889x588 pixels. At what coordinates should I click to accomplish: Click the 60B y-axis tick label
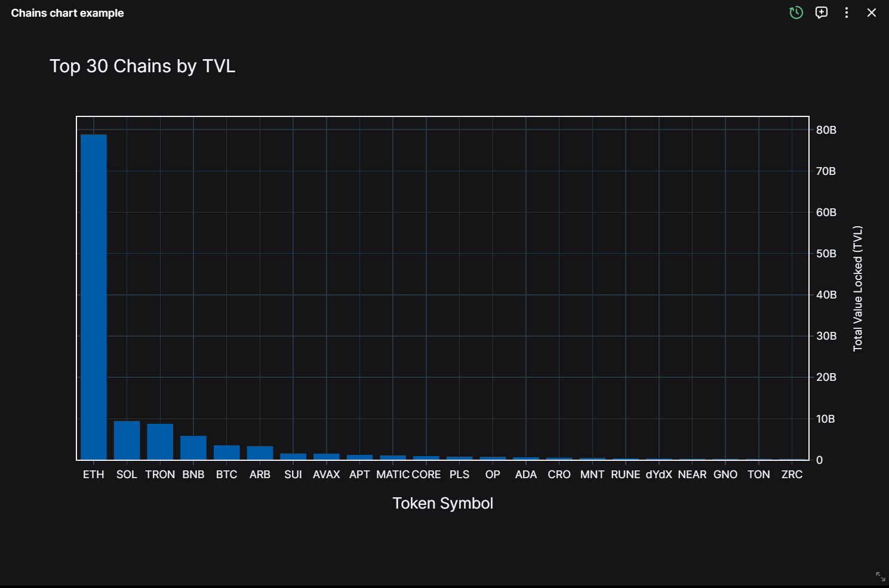point(826,213)
